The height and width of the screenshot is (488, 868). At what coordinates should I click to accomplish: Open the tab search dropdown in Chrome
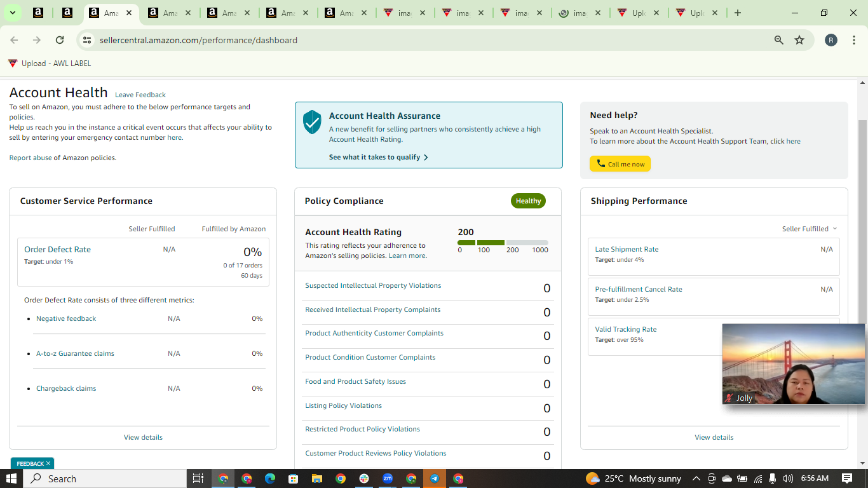click(12, 13)
